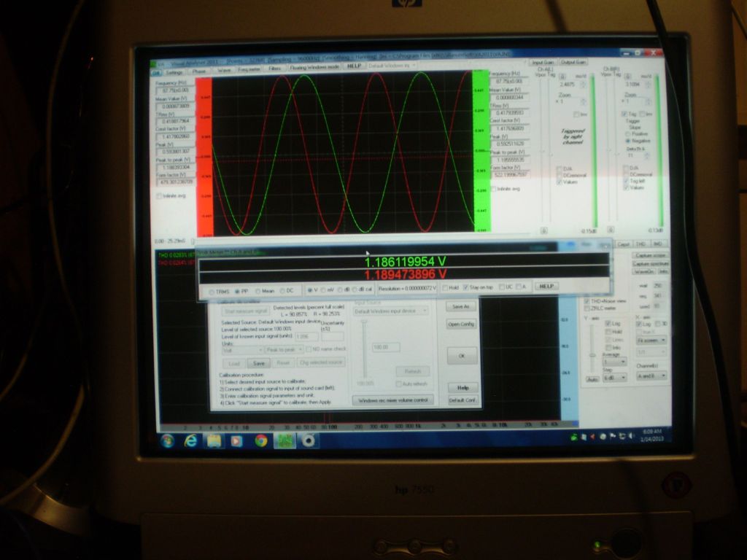
Task: Click the Default Conf. button
Action: [462, 400]
